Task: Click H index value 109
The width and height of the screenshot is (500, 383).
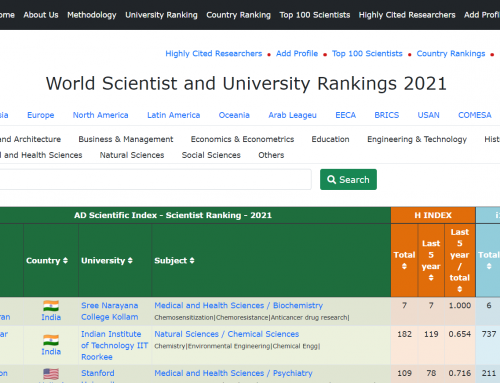Action: point(404,373)
